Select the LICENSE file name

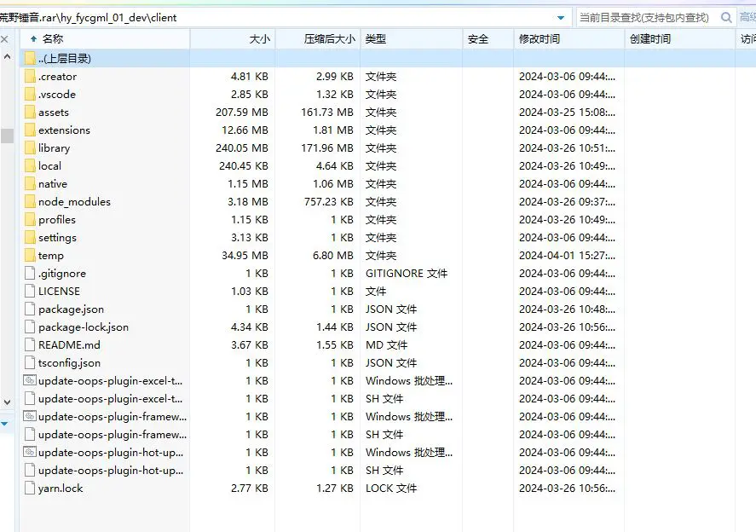(59, 292)
